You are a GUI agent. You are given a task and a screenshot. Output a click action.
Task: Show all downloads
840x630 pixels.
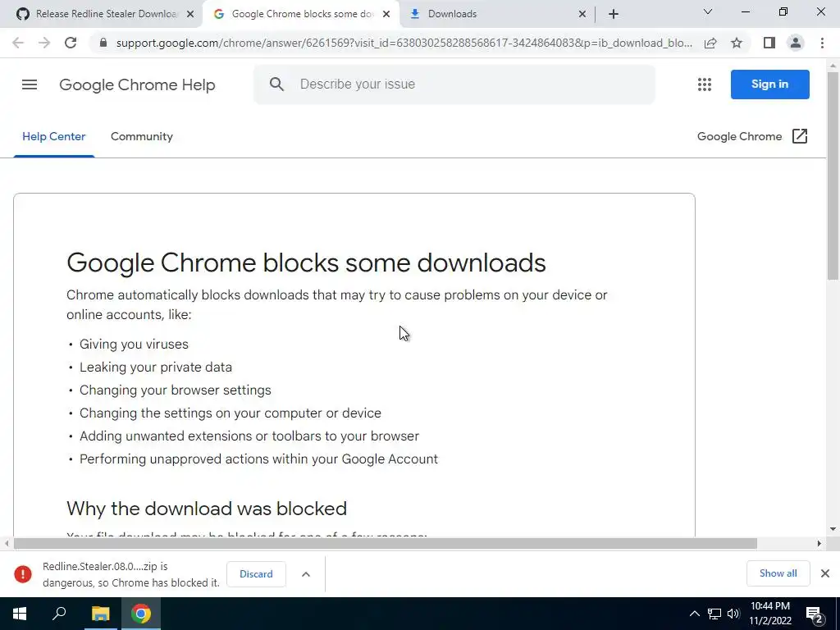tap(778, 573)
